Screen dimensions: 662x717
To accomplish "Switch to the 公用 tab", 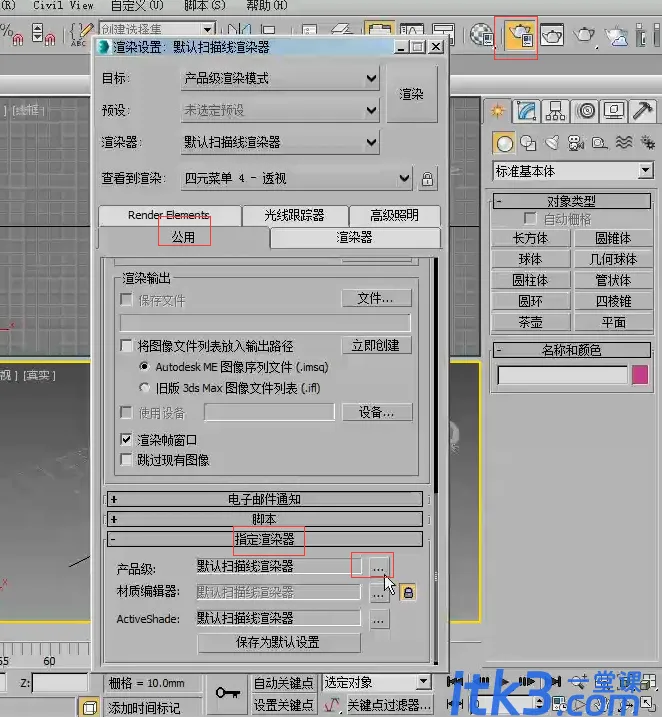I will tap(183, 237).
